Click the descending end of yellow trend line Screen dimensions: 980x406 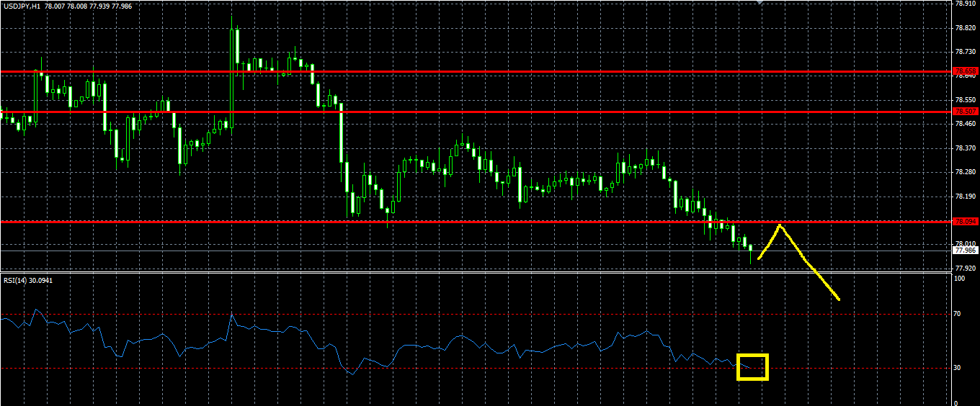point(837,297)
